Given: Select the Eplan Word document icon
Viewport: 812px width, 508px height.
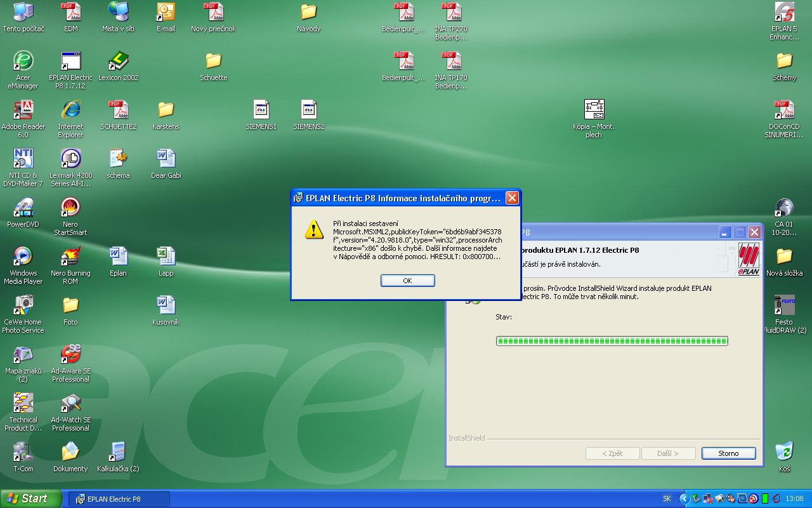Looking at the screenshot, I should [118, 262].
